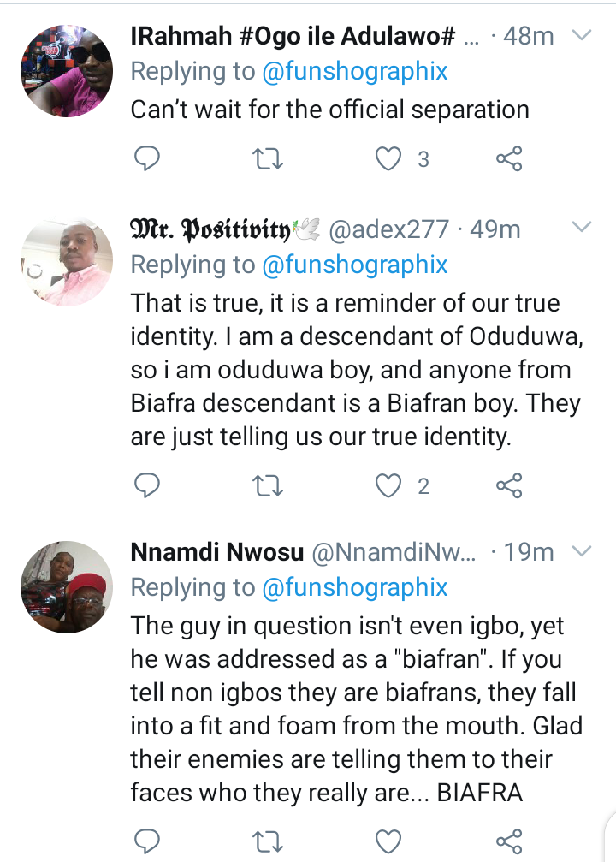The image size is (616, 862).
Task: Reply to IRahmah's tweet about official separation
Action: [x=146, y=159]
